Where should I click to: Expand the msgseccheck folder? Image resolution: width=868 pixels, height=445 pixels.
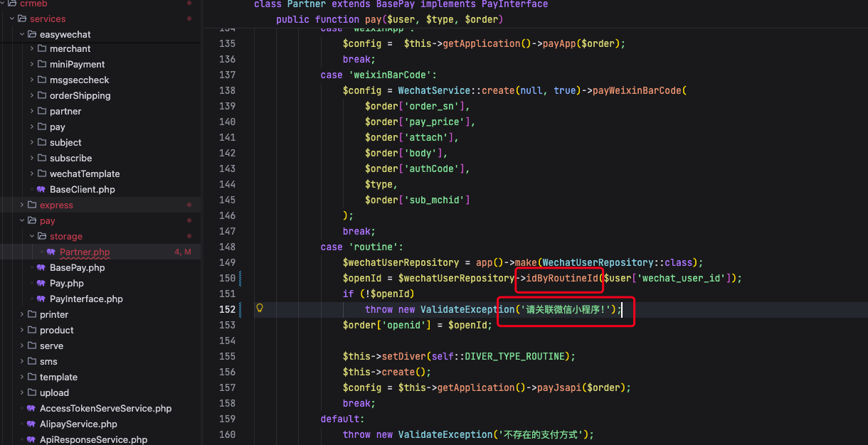33,80
